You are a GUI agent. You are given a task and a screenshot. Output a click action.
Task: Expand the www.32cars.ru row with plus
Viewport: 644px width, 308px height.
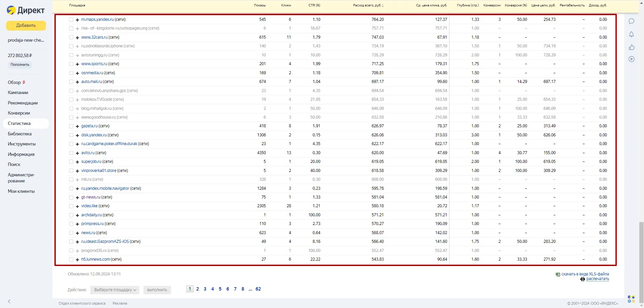[x=77, y=38]
